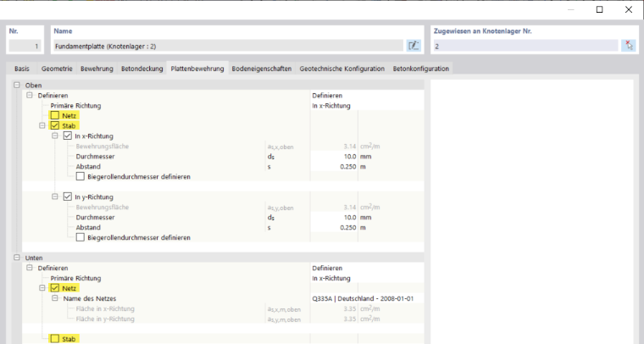Click Definieren value in Oben row
The image size is (644, 344).
(x=367, y=95)
